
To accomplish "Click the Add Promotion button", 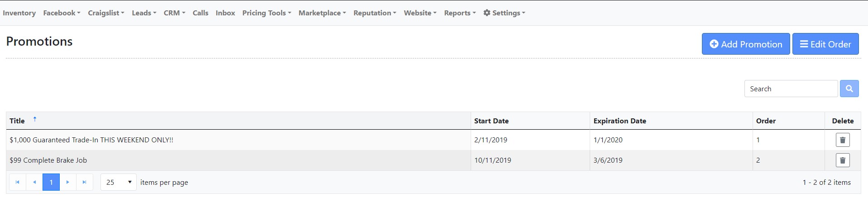I will pyautogui.click(x=745, y=44).
